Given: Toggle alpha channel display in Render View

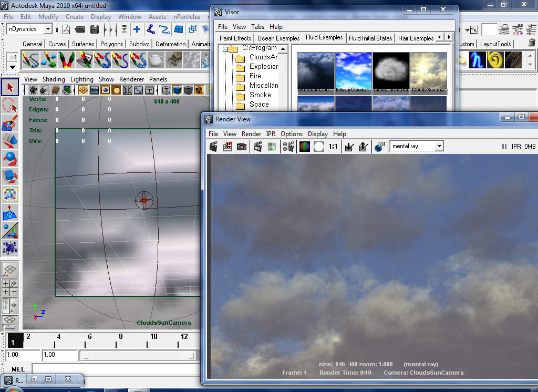Looking at the screenshot, I should [319, 147].
